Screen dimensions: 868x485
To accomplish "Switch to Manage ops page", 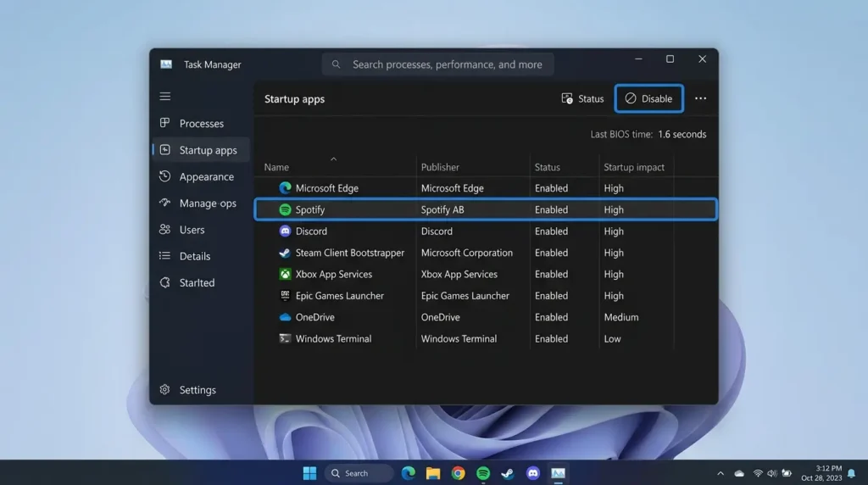I will [x=201, y=203].
